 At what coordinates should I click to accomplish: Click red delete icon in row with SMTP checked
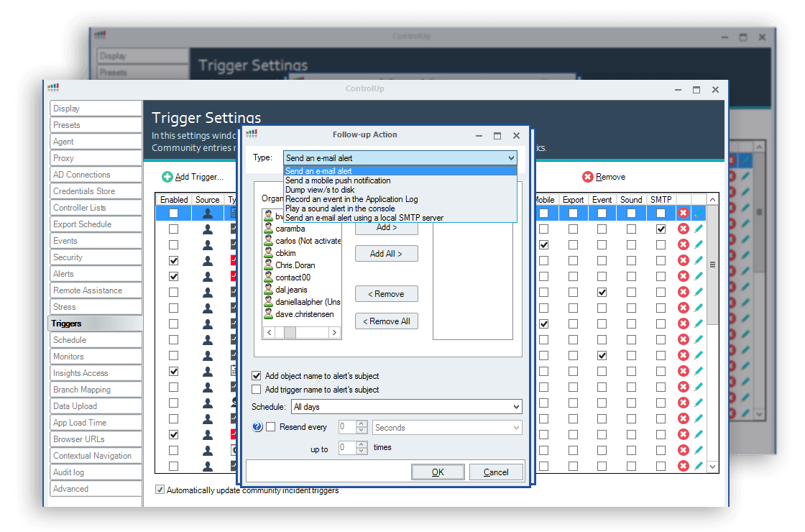pyautogui.click(x=684, y=229)
